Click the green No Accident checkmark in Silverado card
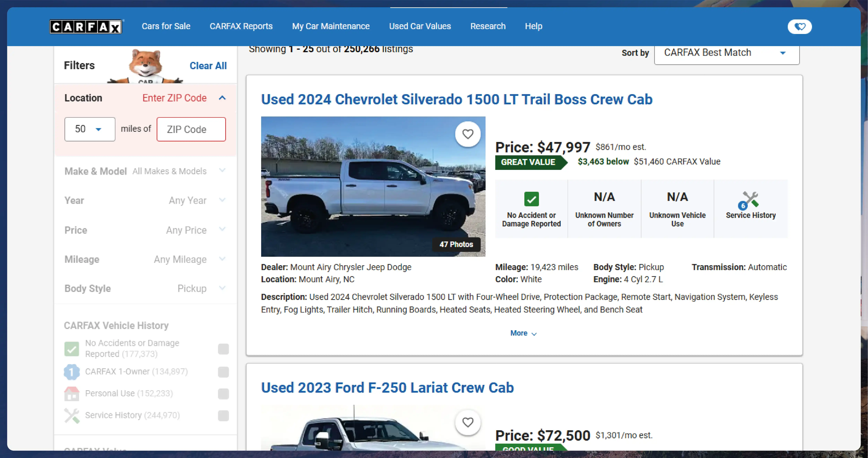The width and height of the screenshot is (868, 458). click(x=531, y=199)
